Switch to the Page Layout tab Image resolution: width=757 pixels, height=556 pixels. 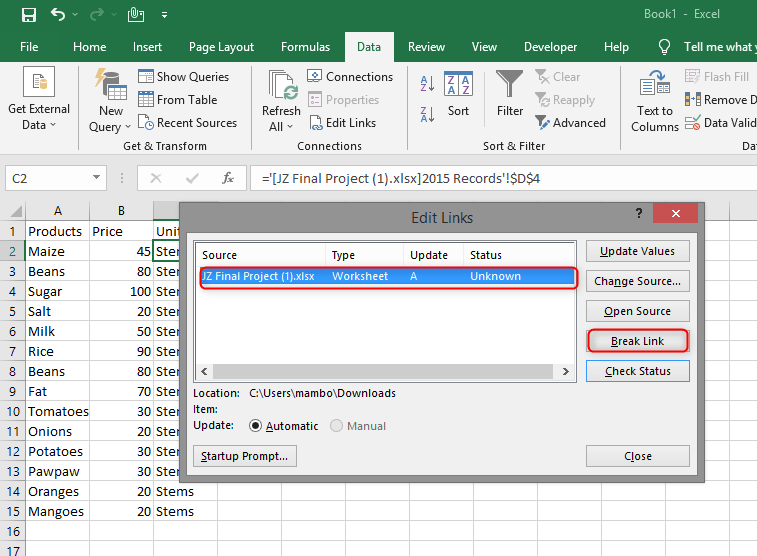point(221,47)
